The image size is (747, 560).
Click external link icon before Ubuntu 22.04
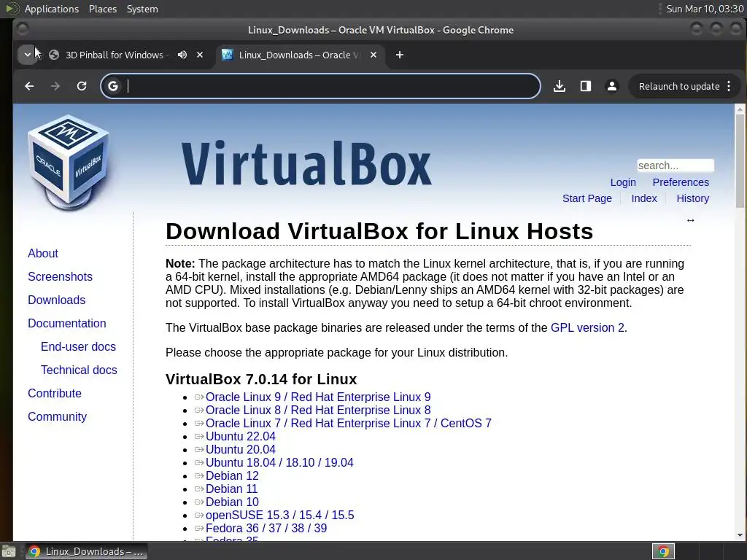199,436
